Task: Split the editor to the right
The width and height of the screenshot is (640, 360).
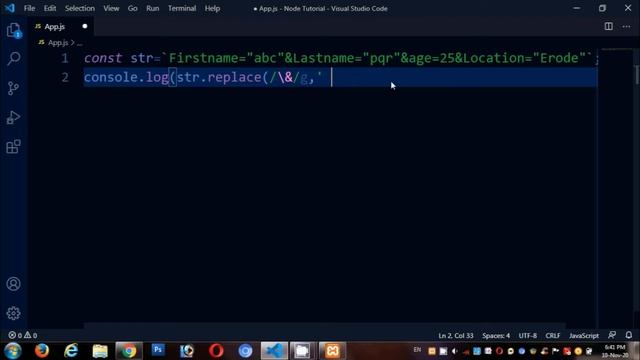Action: pos(608,27)
